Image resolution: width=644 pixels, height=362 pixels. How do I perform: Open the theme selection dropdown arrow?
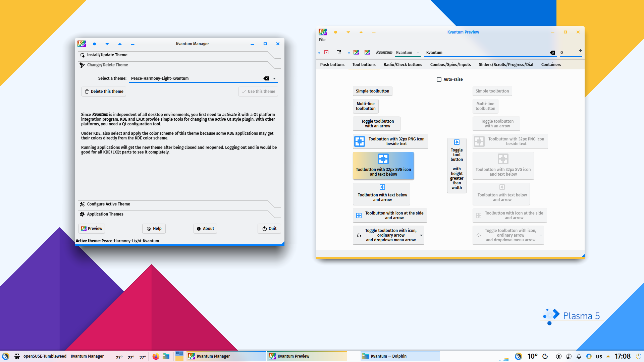click(274, 78)
